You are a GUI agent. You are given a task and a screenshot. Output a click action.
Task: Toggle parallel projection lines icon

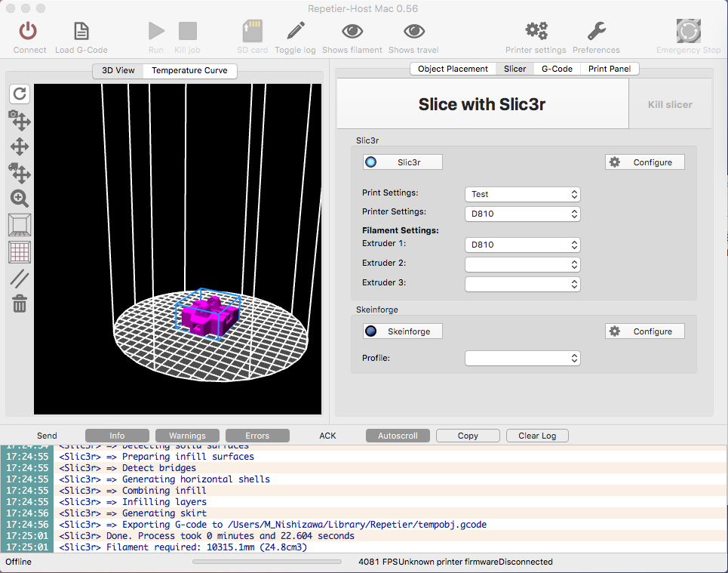point(20,279)
